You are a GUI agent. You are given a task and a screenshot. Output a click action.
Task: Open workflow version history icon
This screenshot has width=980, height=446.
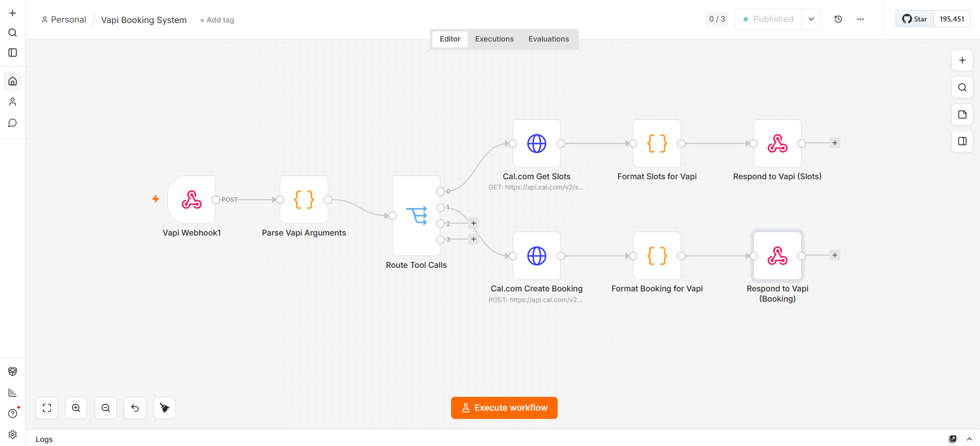click(838, 19)
